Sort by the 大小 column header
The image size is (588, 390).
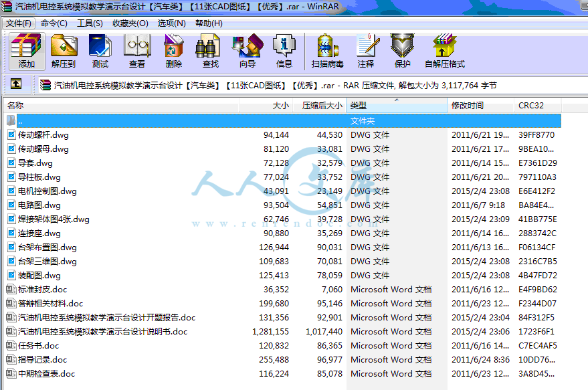(266, 106)
